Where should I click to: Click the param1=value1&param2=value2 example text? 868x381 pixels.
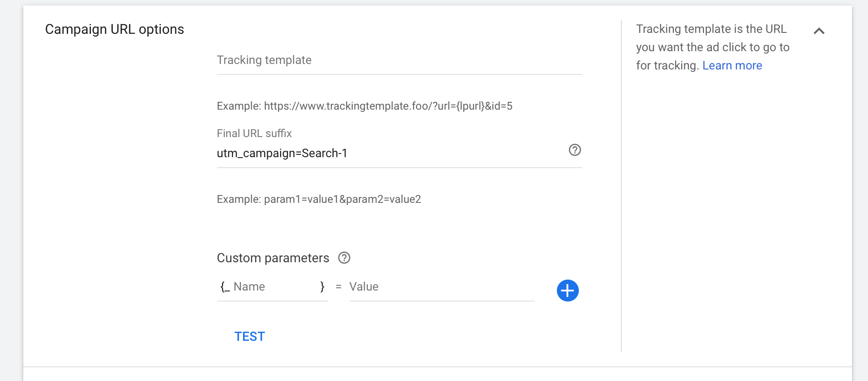pyautogui.click(x=318, y=199)
